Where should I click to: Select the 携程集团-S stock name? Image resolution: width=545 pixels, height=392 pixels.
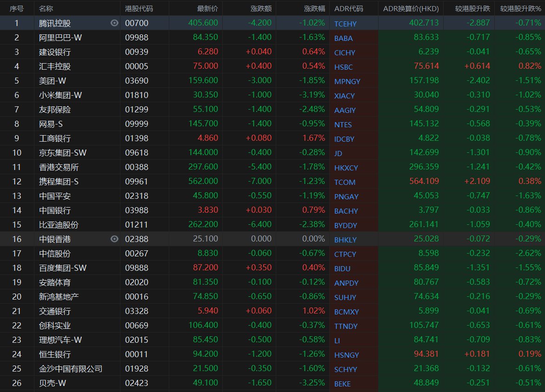coord(59,182)
